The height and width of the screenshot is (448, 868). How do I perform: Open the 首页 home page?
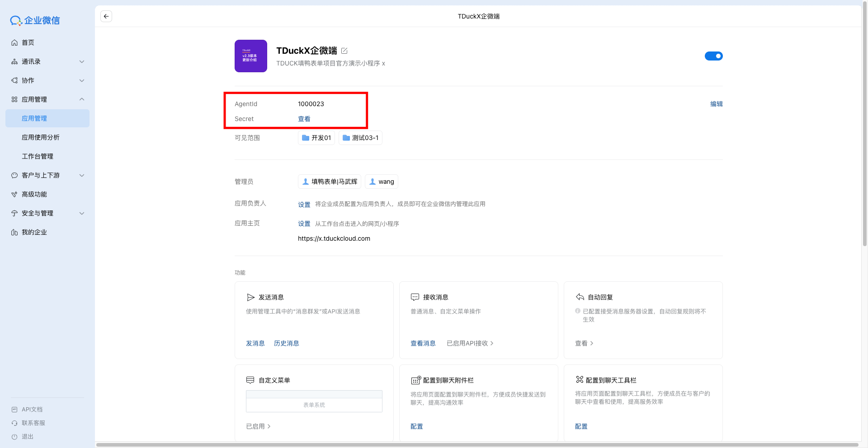28,42
